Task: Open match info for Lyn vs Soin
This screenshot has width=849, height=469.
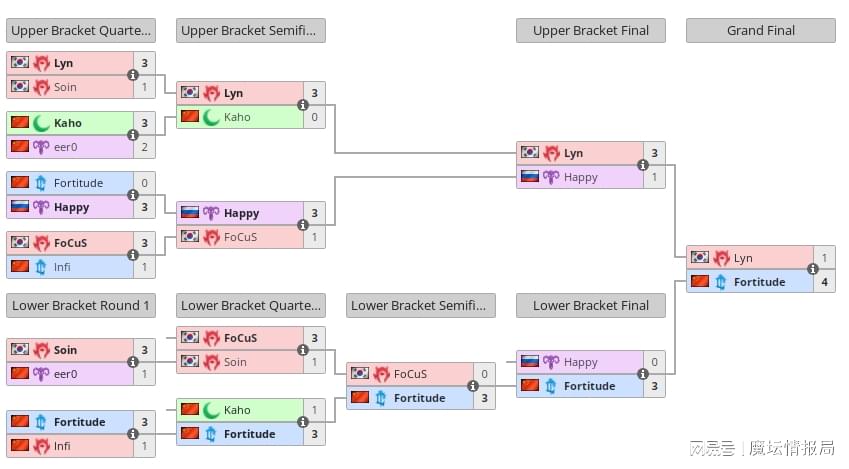Action: pos(133,75)
